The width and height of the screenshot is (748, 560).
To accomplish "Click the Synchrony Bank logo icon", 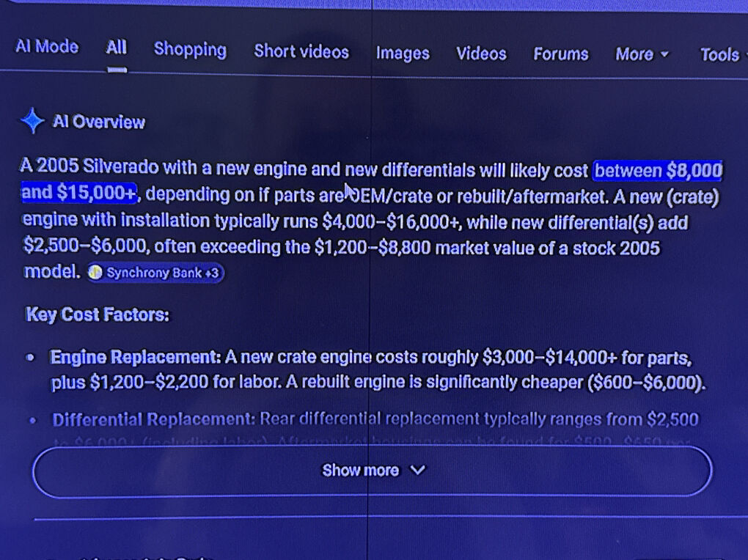I will point(95,273).
